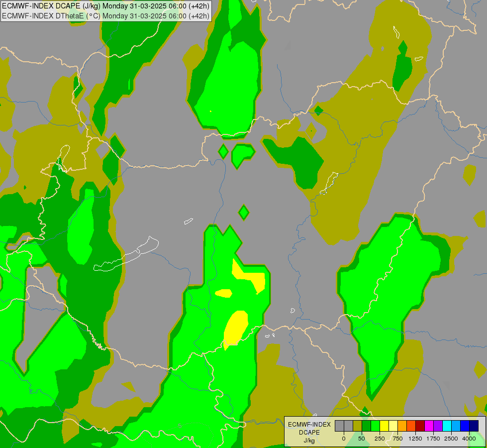The height and width of the screenshot is (448, 487).
Task: Click the cyan legend swatch
Action: pos(447,426)
